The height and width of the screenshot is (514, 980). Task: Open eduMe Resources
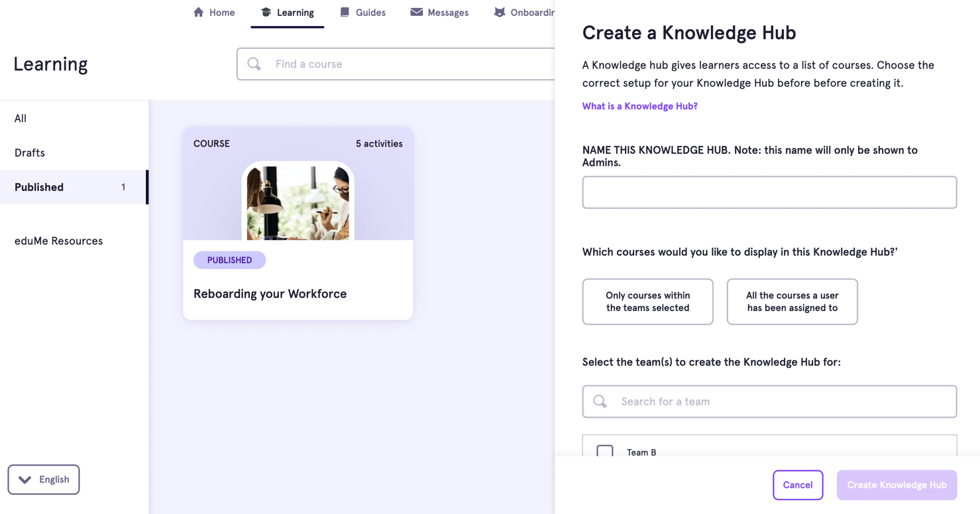click(x=58, y=240)
